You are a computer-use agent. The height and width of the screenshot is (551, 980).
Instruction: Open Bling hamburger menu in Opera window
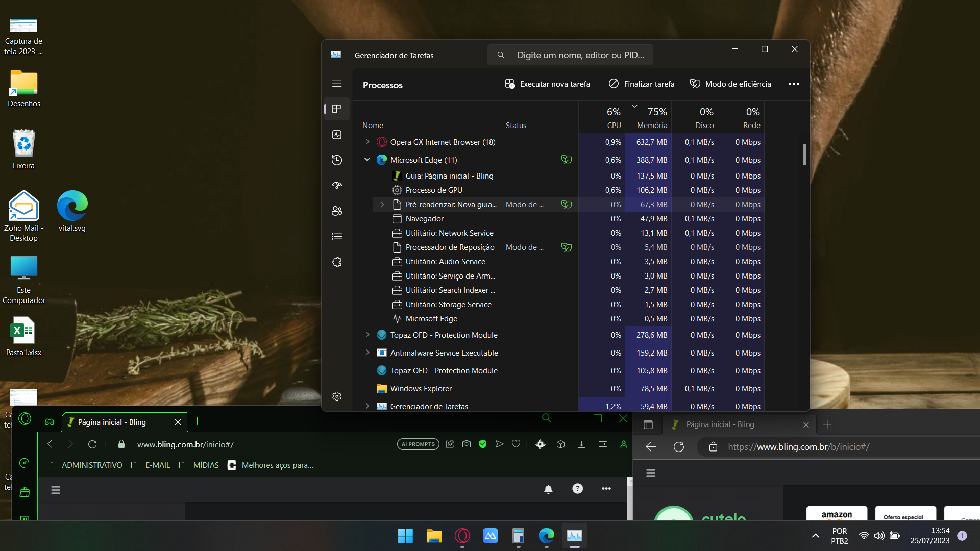click(56, 490)
